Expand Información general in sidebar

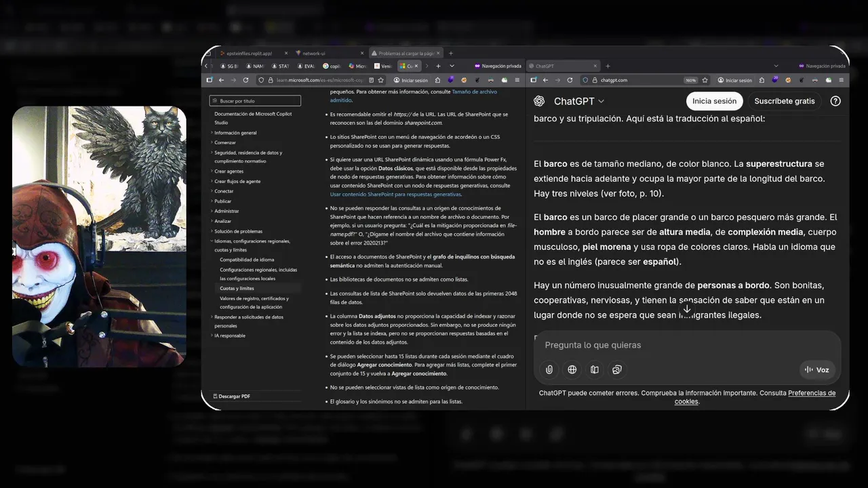point(235,133)
